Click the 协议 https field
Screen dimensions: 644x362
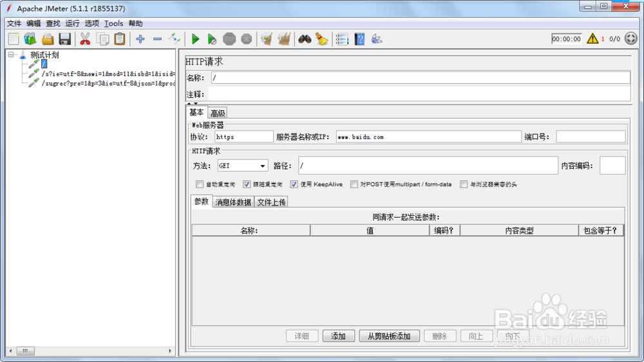point(244,137)
